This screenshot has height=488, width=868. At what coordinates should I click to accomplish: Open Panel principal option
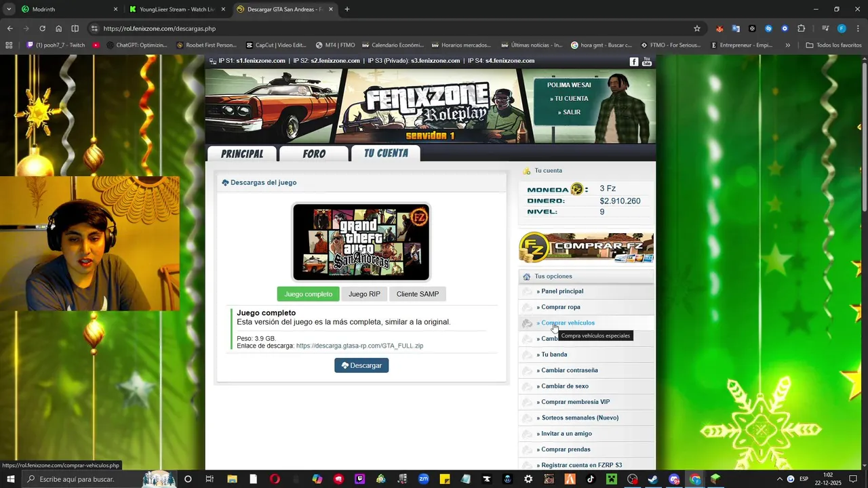pyautogui.click(x=587, y=291)
